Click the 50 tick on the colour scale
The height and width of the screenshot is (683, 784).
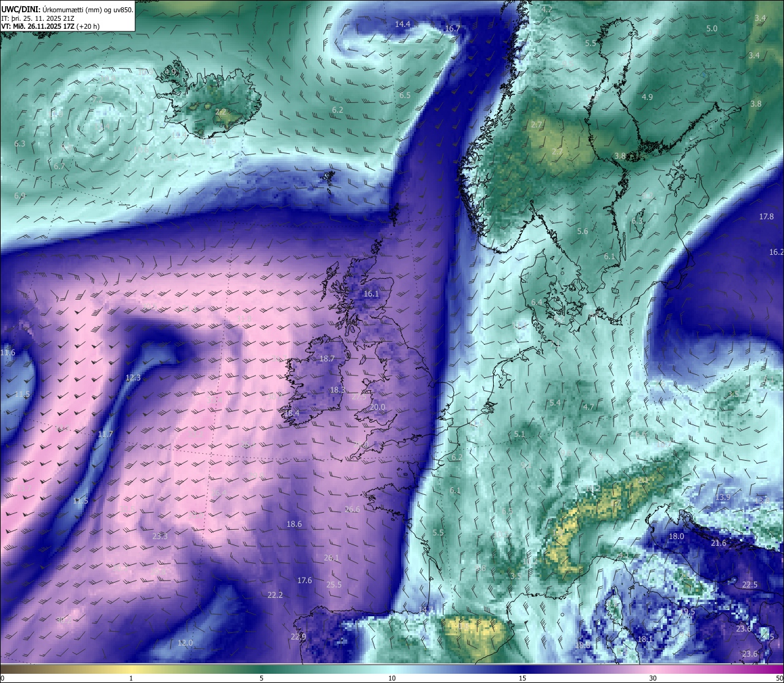[780, 678]
